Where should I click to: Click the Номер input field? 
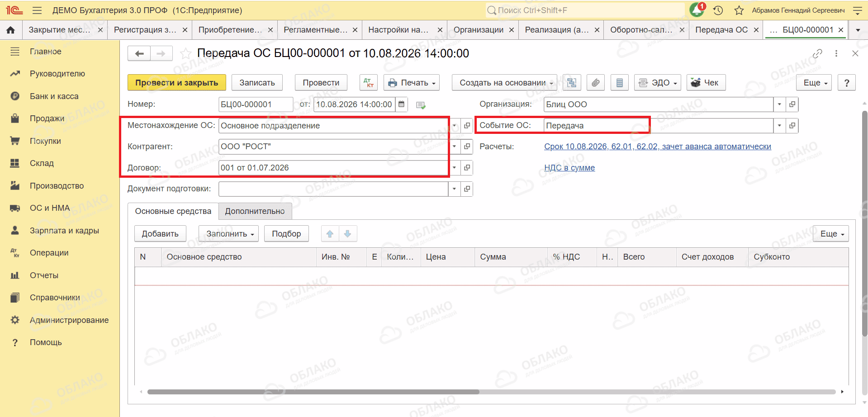coord(256,104)
